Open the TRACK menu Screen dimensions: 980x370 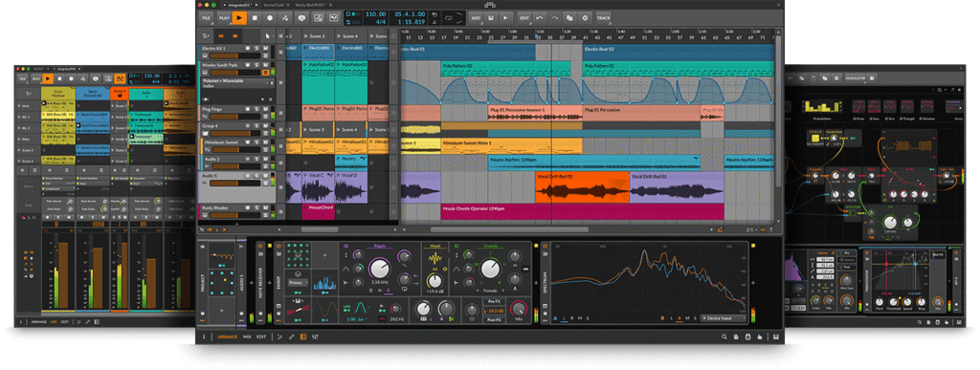(x=603, y=17)
